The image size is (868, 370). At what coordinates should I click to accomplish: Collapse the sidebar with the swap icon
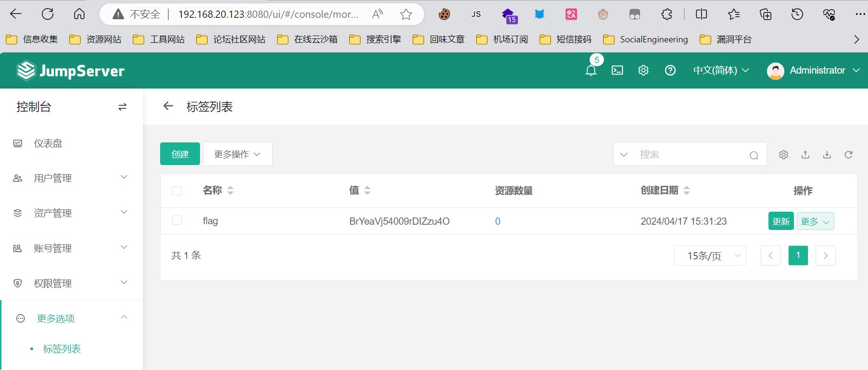(123, 107)
